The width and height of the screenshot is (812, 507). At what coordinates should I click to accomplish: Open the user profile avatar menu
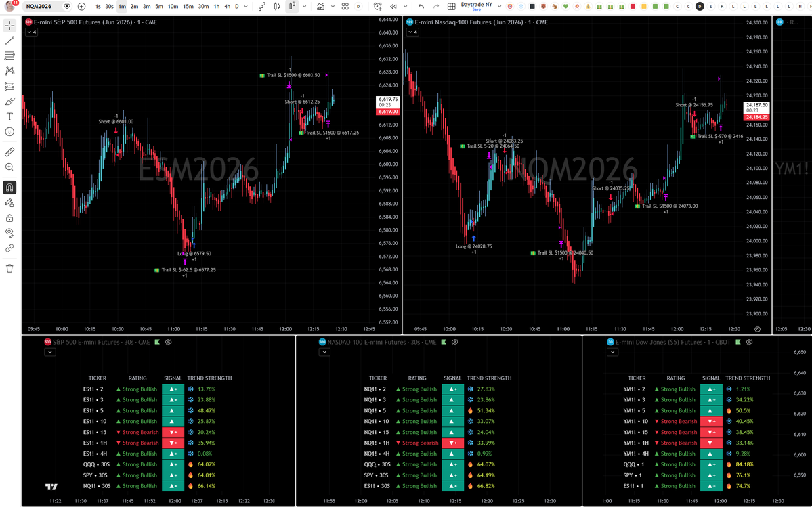point(10,6)
